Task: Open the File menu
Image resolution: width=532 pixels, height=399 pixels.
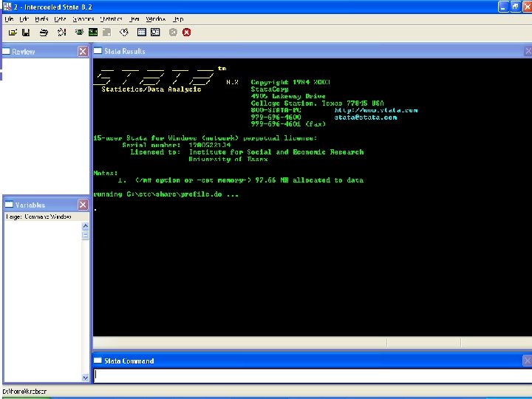Action: point(9,19)
